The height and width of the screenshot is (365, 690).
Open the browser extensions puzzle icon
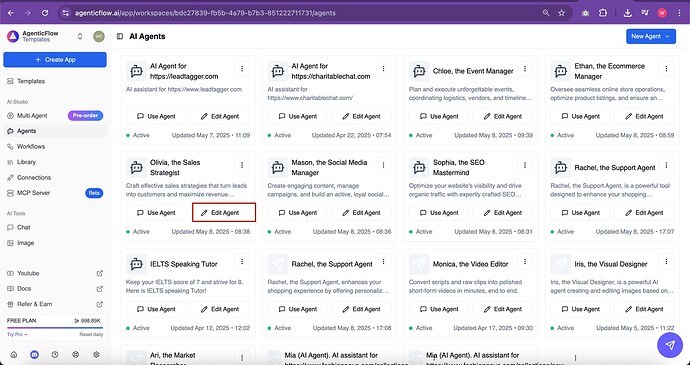[x=603, y=13]
